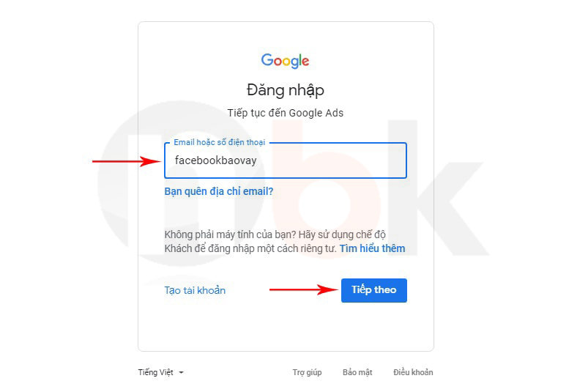Open the 'Bảo mật' privacy link
The image size is (588, 392).
coord(357,372)
